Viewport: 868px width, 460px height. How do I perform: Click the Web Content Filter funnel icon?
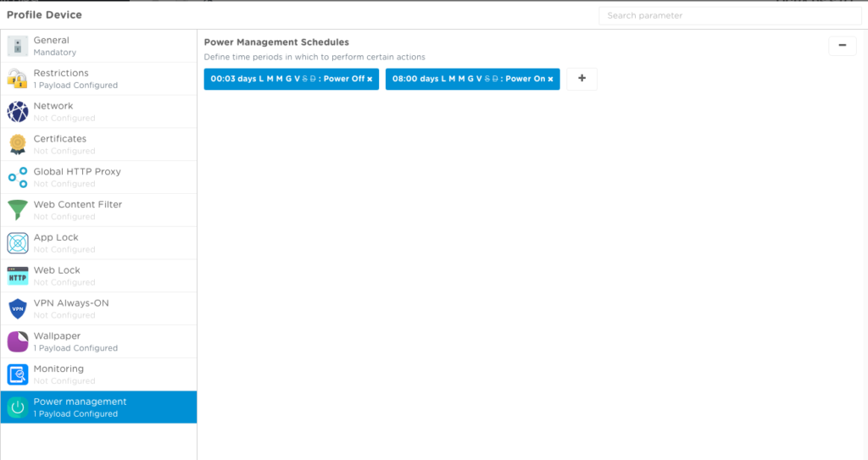coord(18,210)
